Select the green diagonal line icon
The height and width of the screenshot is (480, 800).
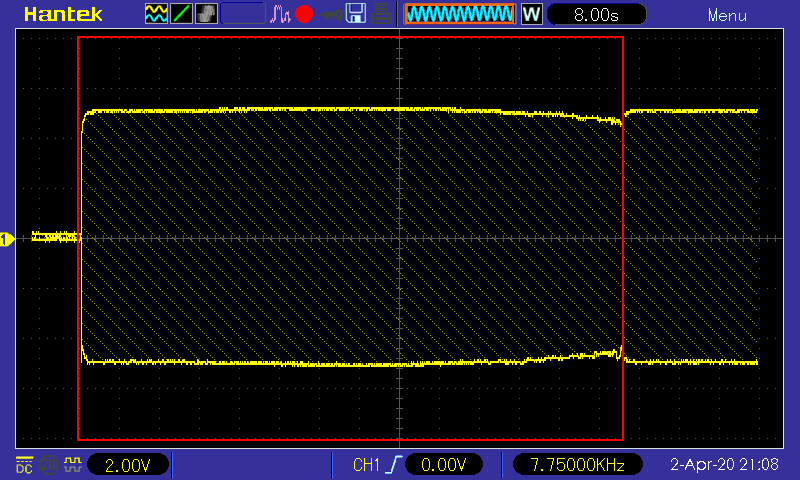point(181,14)
